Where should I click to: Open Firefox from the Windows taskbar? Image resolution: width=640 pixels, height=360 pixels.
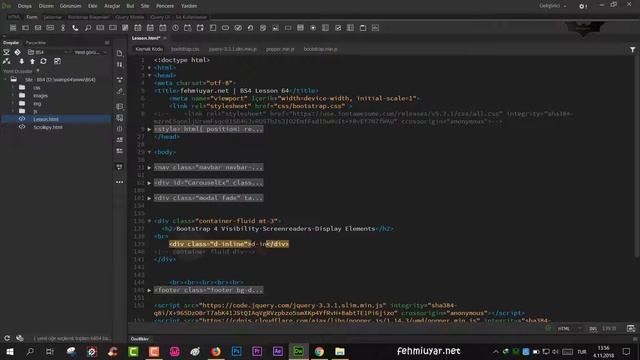click(216, 351)
